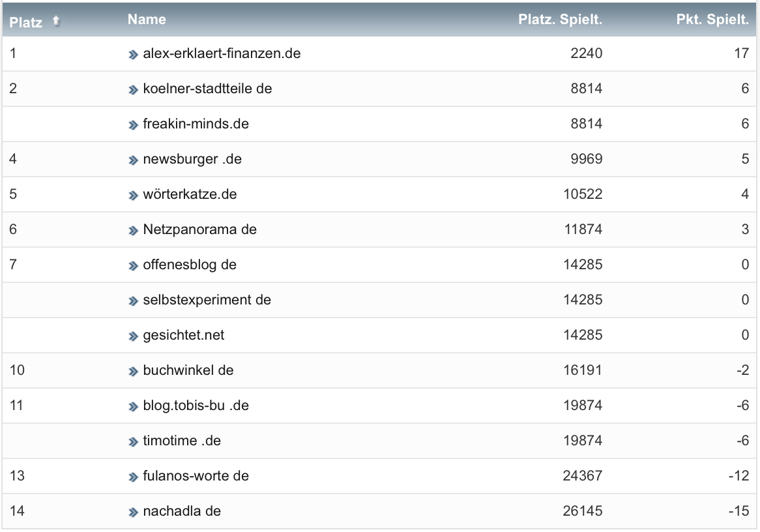Select the value 26145 for nachadla
Screen dimensions: 760x532
[583, 511]
